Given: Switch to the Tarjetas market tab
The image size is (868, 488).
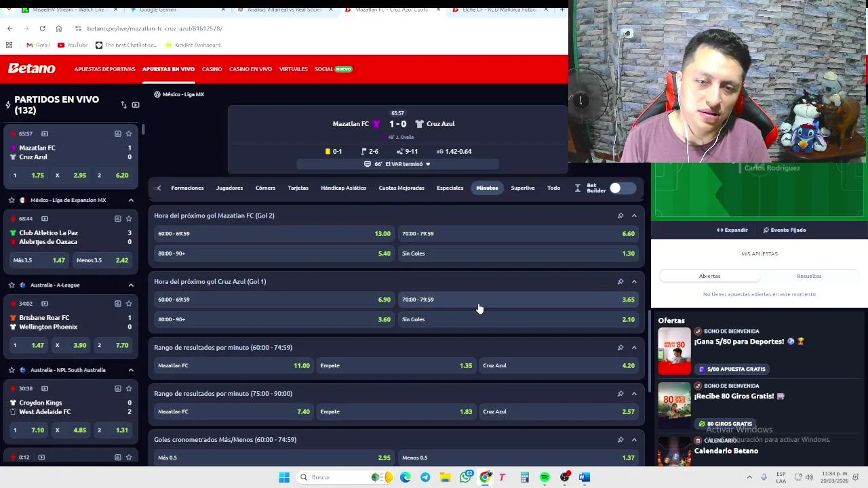Looking at the screenshot, I should (298, 188).
